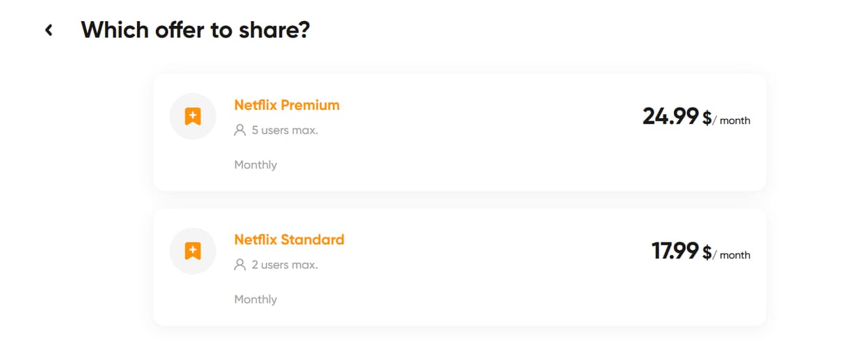This screenshot has height=355, width=868.
Task: Click the 'Which offer to share?' heading
Action: point(195,30)
